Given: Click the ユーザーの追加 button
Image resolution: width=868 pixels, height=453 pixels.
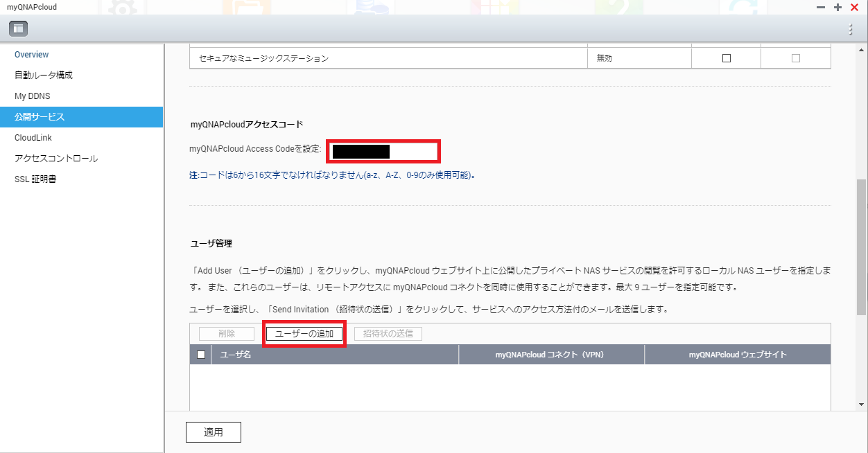Looking at the screenshot, I should pos(304,334).
